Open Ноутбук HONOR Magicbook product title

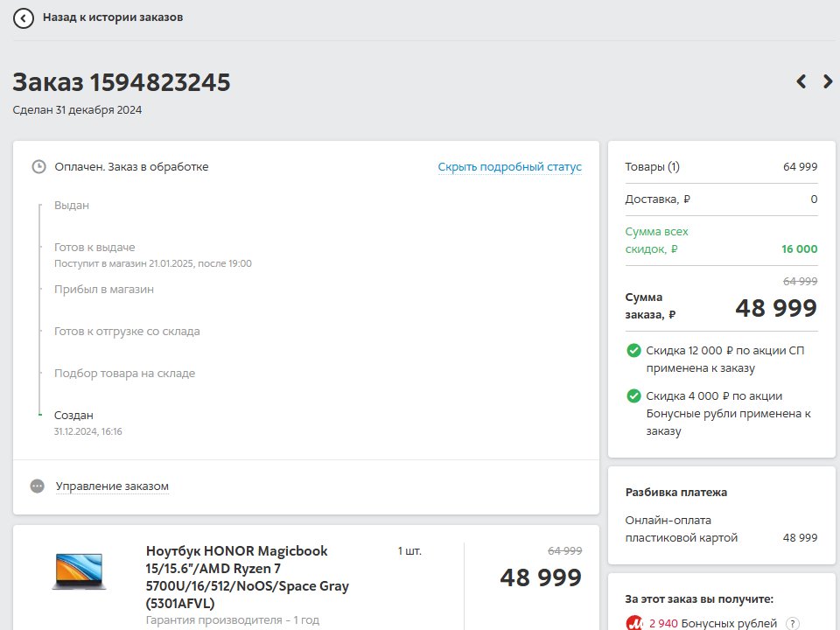(247, 577)
